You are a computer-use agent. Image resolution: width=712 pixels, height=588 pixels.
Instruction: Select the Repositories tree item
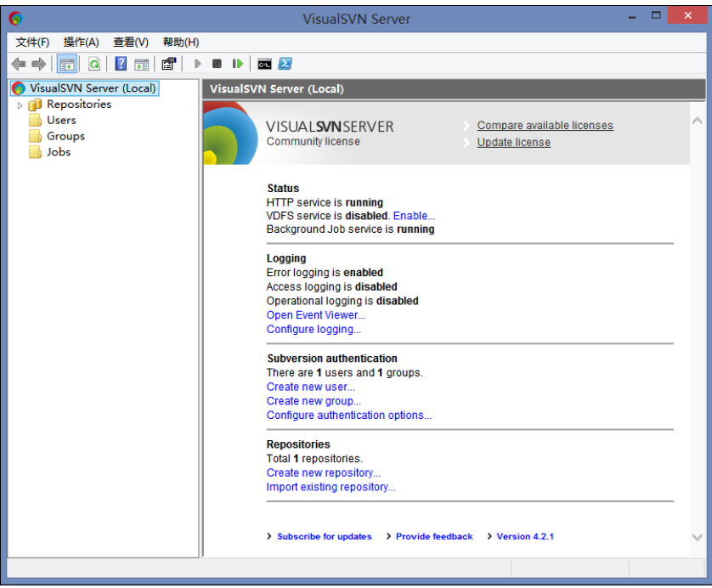pos(79,105)
